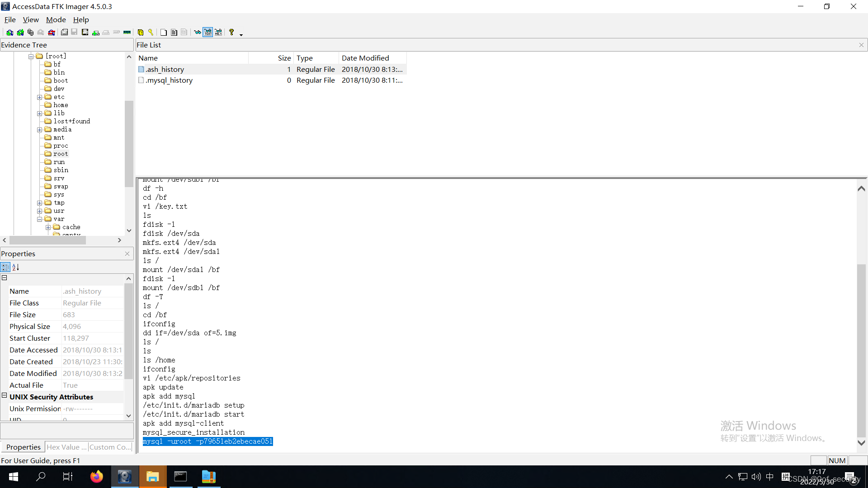Click Create Disk Image toolbar icon
Screen dimensions: 868x488
click(65, 33)
